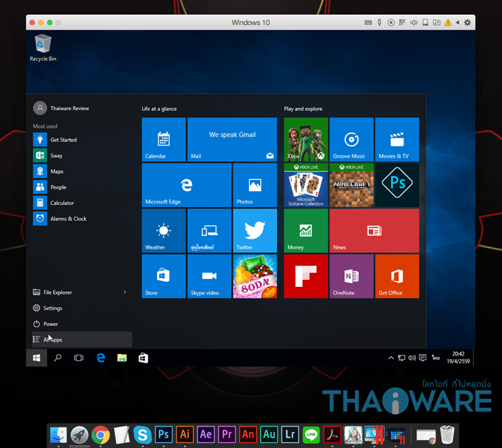This screenshot has height=448, width=502.
Task: Open the Photos tile
Action: point(255,185)
